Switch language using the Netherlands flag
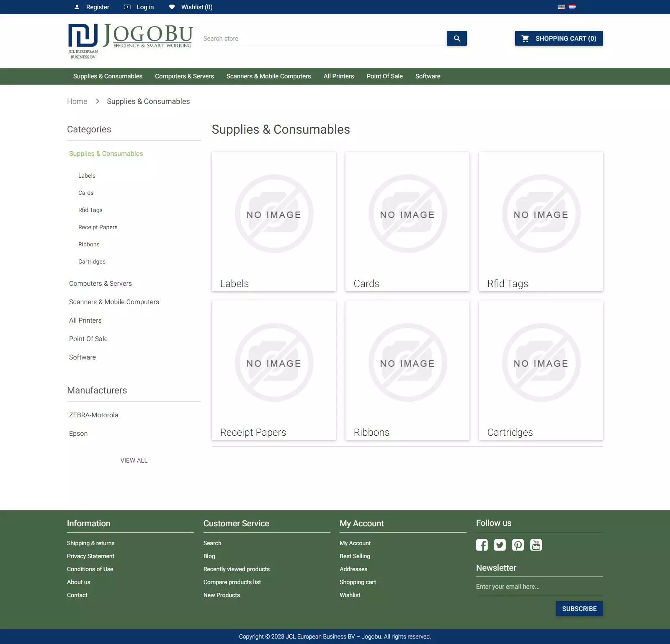This screenshot has width=670, height=644. pyautogui.click(x=572, y=7)
